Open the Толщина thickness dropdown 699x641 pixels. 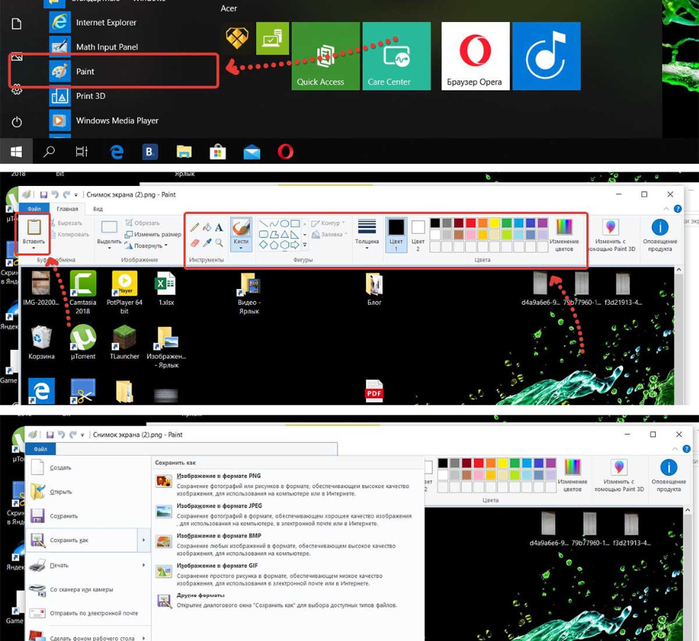pos(367,235)
